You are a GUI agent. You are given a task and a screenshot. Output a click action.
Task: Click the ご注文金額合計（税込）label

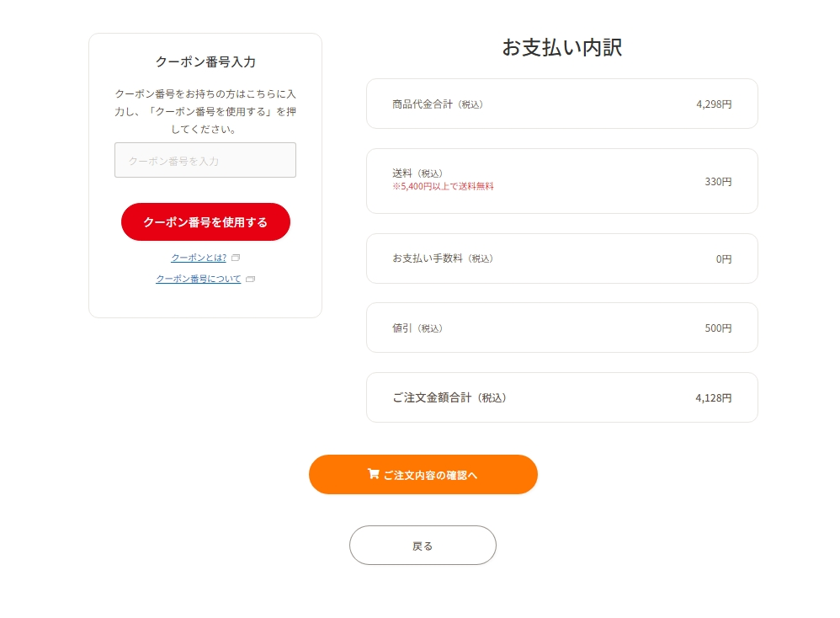pyautogui.click(x=449, y=397)
